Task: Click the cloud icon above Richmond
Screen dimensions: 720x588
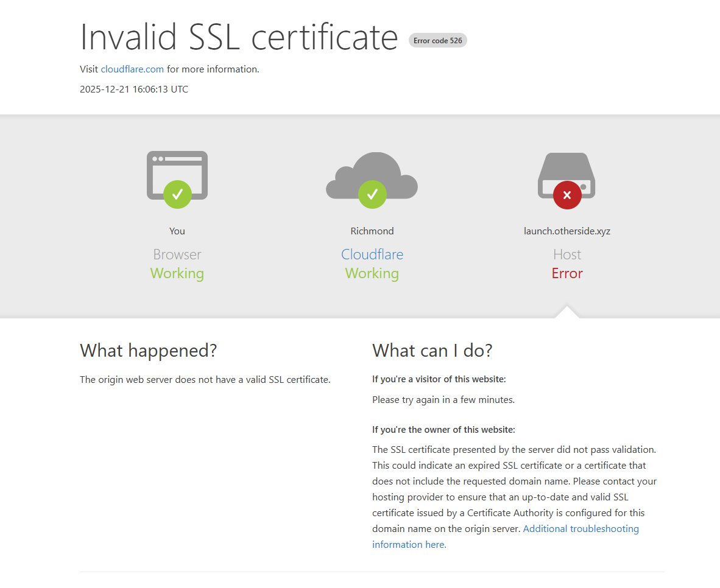Action: [372, 180]
